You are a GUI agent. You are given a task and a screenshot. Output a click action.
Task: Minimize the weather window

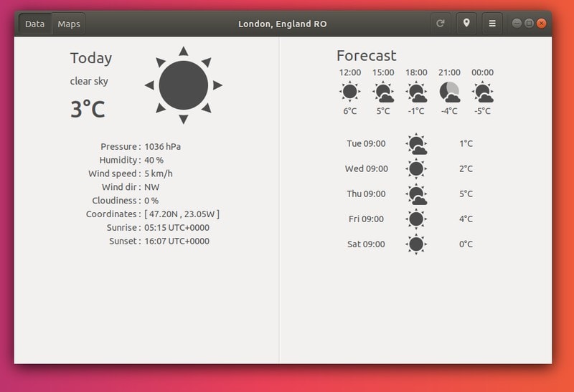(517, 24)
